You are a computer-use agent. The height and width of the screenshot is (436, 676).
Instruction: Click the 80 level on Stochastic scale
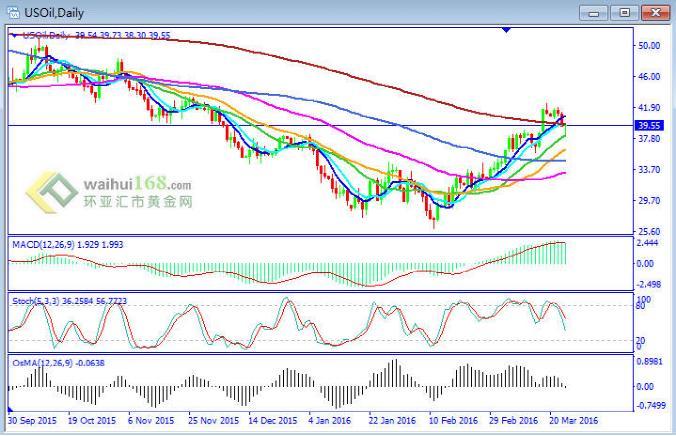coord(645,306)
